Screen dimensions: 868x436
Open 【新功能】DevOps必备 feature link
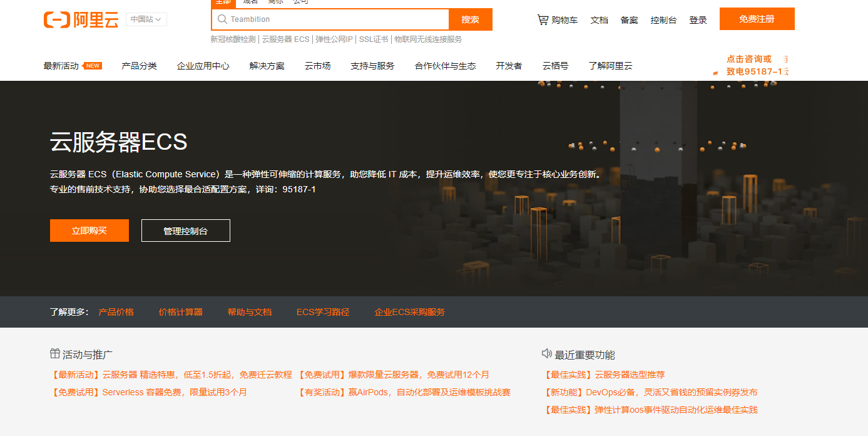click(x=651, y=392)
